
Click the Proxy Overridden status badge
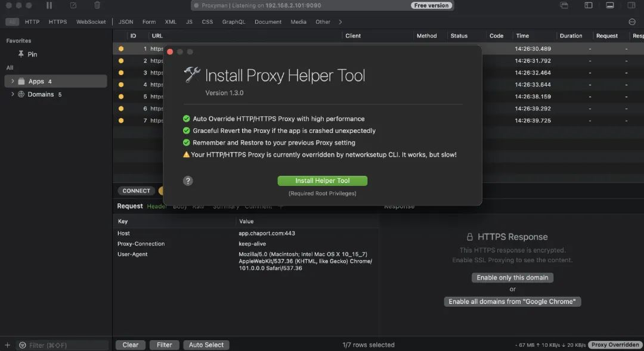615,345
